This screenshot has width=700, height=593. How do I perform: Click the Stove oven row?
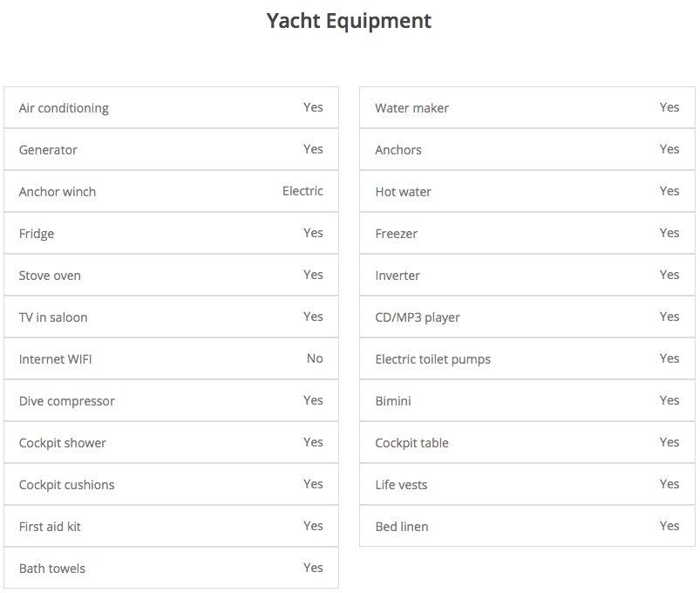click(x=171, y=276)
